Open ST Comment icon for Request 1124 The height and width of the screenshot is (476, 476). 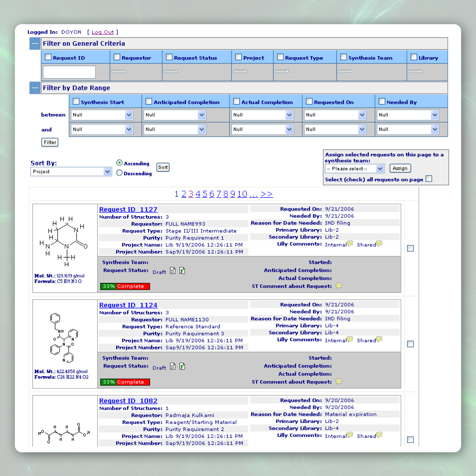[339, 381]
